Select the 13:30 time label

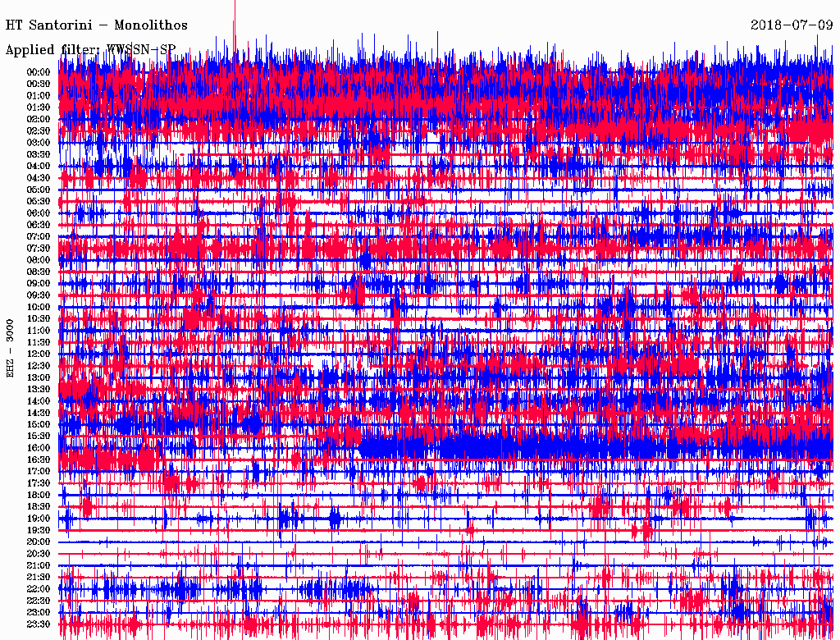(39, 390)
